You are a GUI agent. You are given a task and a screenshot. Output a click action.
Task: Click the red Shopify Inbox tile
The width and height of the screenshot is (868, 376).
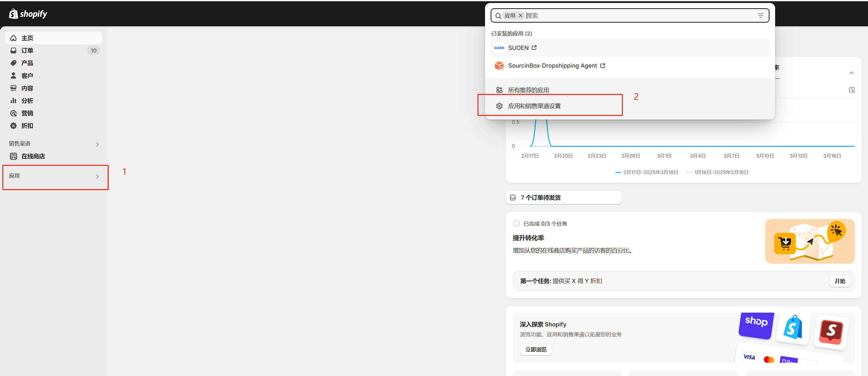[x=831, y=332]
